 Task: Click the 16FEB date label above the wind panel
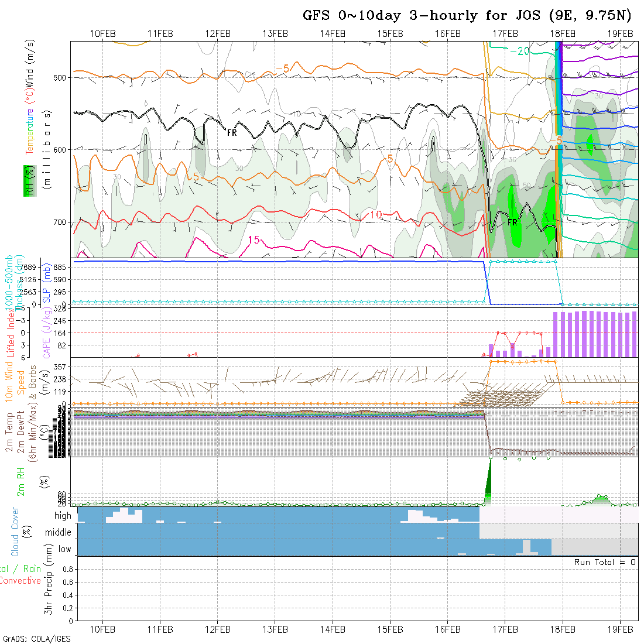tap(448, 34)
